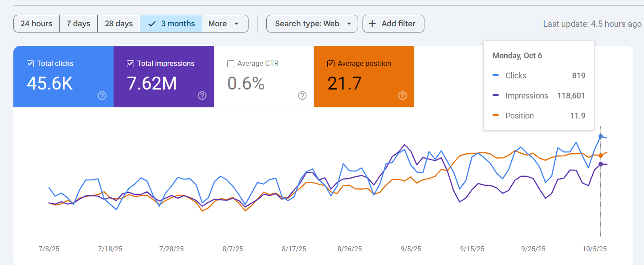Click the checkmark icon in 3 months tab
644x265 pixels.
point(152,24)
